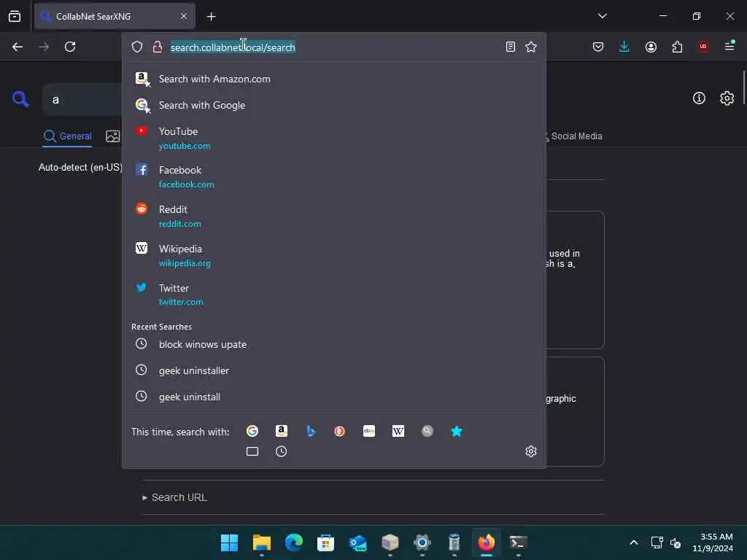Open Microsoft Store from the taskbar

(x=325, y=542)
